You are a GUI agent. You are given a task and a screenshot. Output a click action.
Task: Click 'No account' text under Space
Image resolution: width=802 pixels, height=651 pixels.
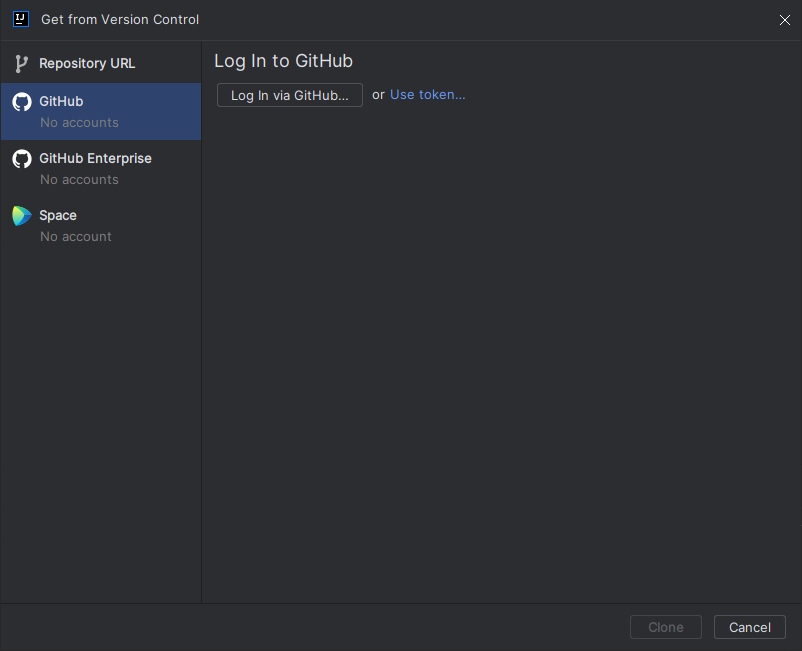tap(76, 236)
